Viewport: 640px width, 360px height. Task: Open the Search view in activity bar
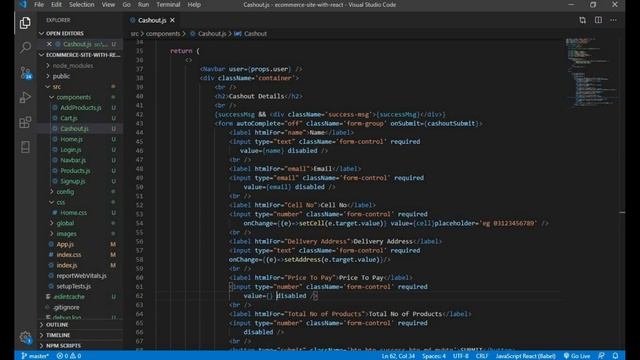[25, 47]
